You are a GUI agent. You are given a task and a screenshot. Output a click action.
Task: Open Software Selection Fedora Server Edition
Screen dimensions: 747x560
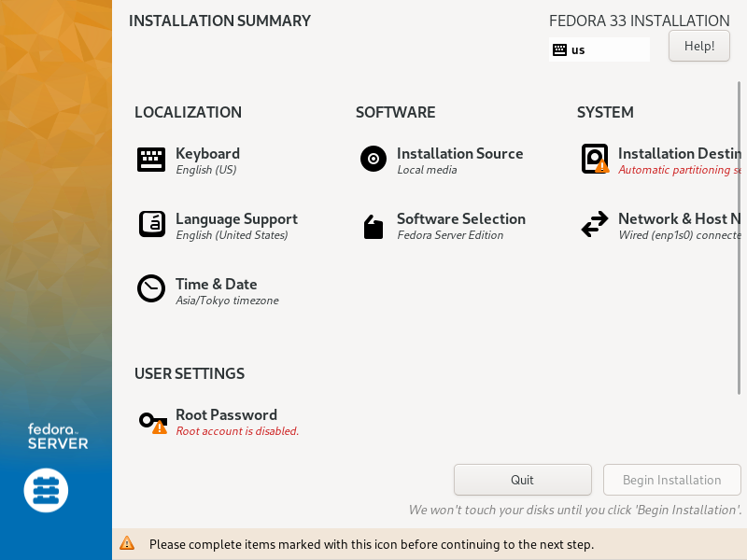(x=461, y=226)
